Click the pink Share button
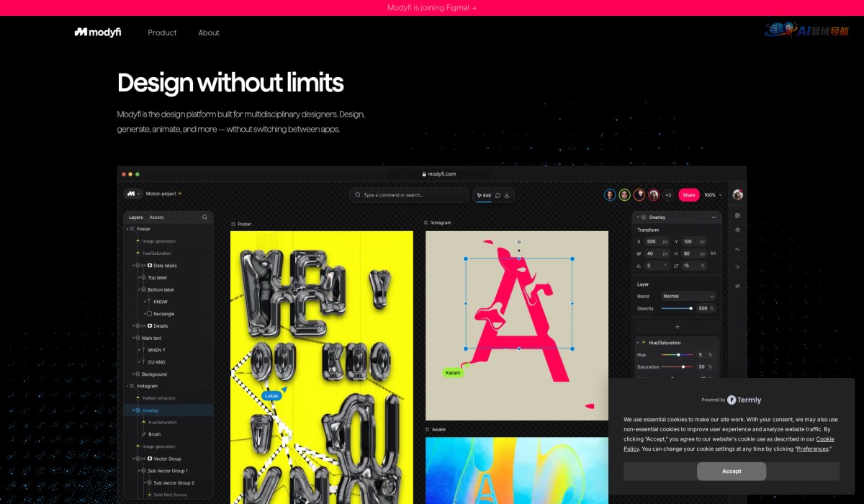The image size is (864, 504). point(688,195)
